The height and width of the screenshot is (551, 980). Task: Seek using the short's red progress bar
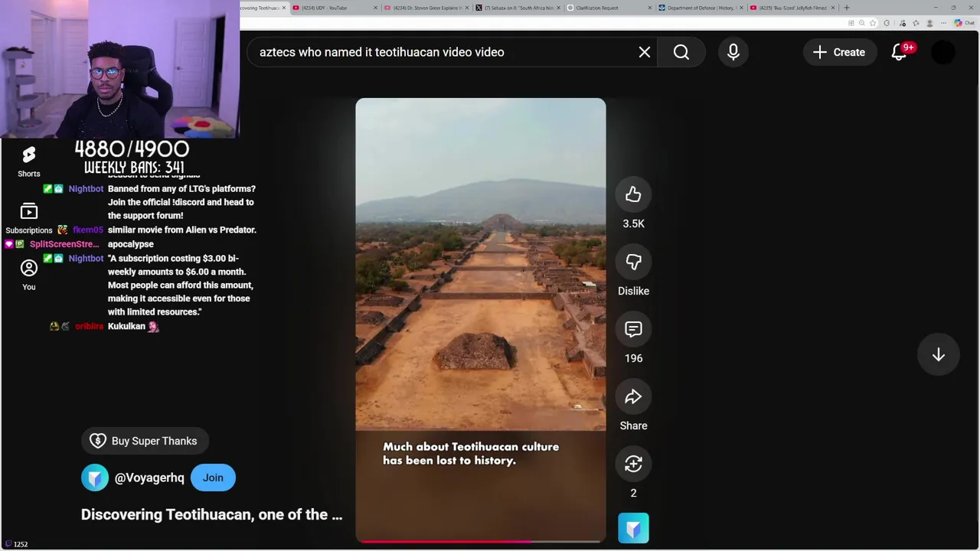(480, 541)
